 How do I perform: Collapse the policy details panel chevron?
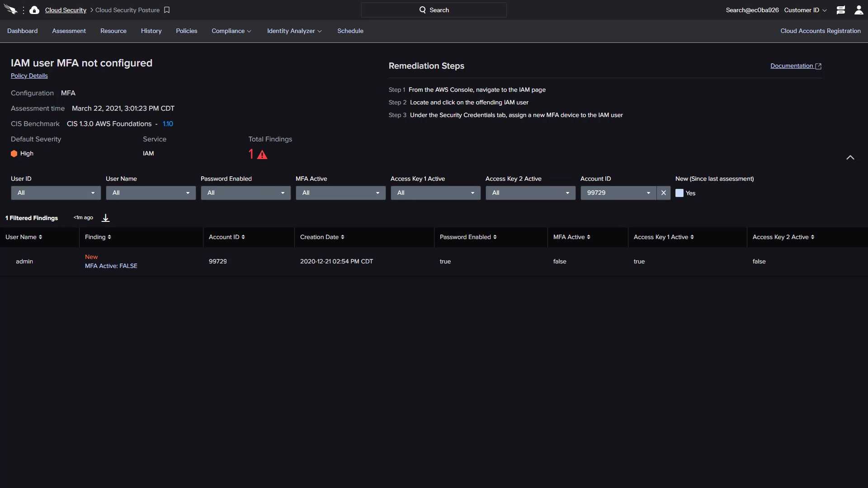850,157
